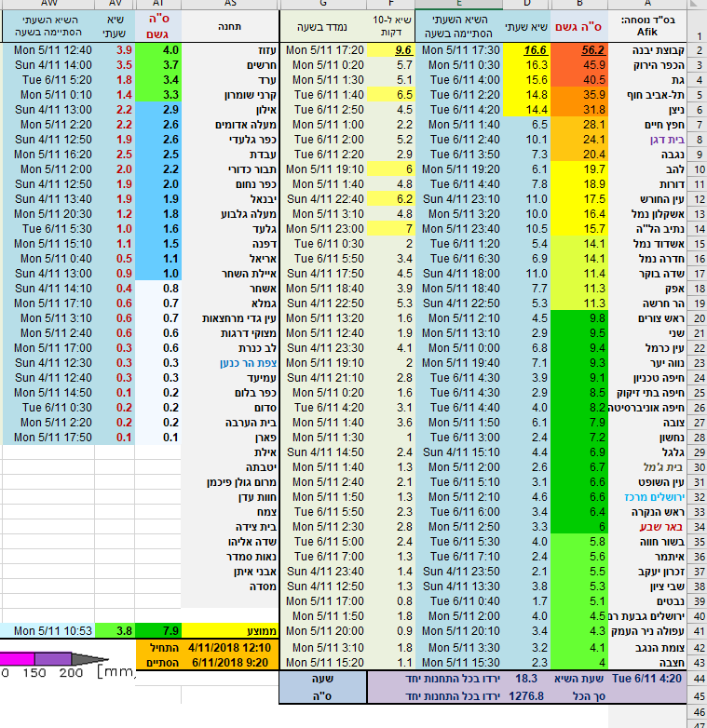Screen dimensions: 707x728
Task: Click end date cell 6/11/2018 9:20
Action: pyautogui.click(x=229, y=661)
